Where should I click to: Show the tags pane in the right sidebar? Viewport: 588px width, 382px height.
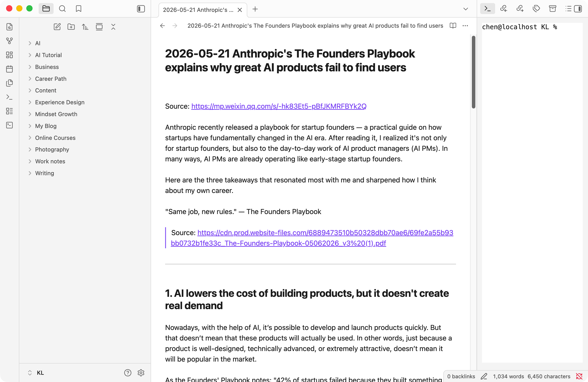(x=536, y=9)
